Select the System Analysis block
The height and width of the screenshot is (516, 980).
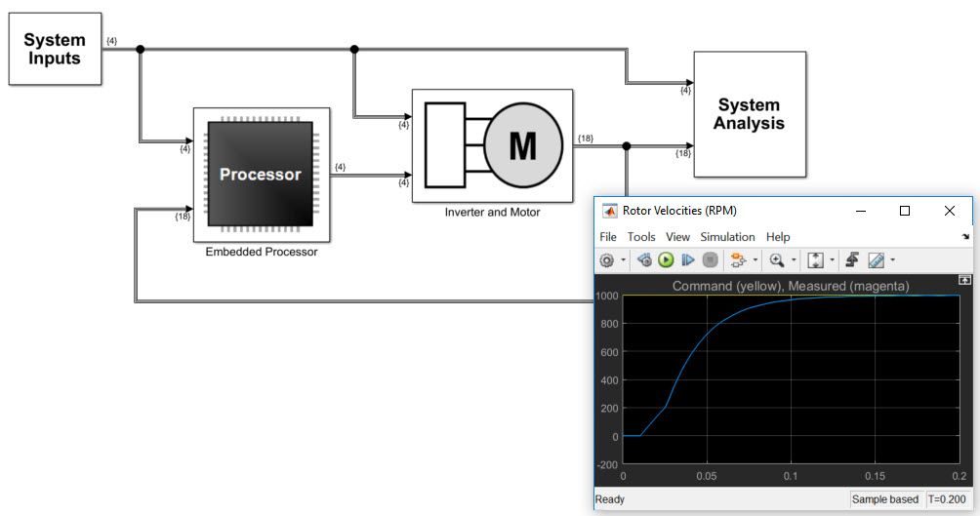coord(749,114)
